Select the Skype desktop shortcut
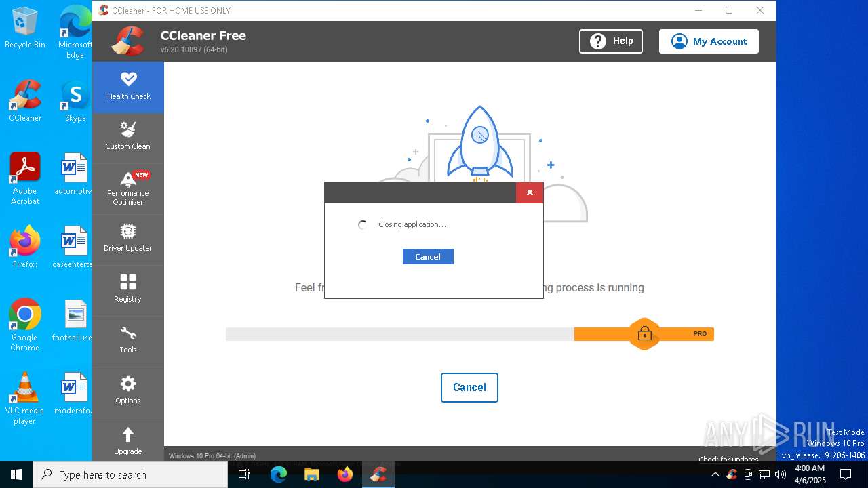Viewport: 868px width, 488px height. (75, 100)
